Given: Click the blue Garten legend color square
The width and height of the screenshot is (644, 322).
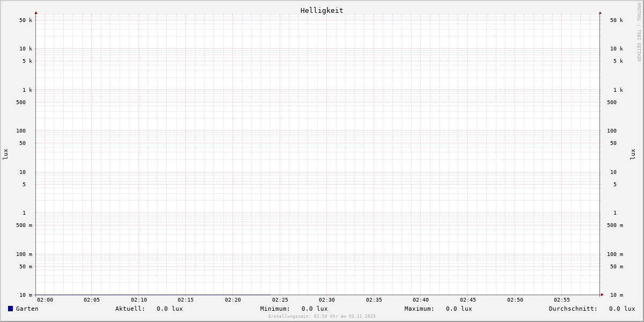Looking at the screenshot, I should pos(10,309).
